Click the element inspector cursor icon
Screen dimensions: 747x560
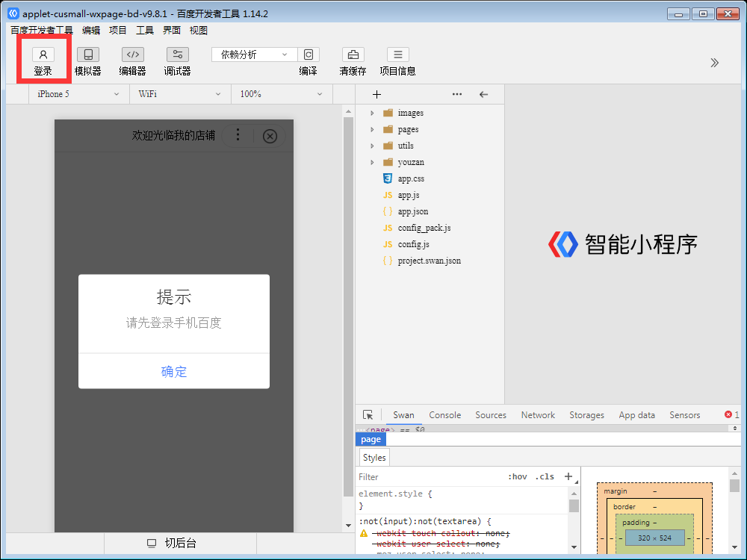pos(368,415)
